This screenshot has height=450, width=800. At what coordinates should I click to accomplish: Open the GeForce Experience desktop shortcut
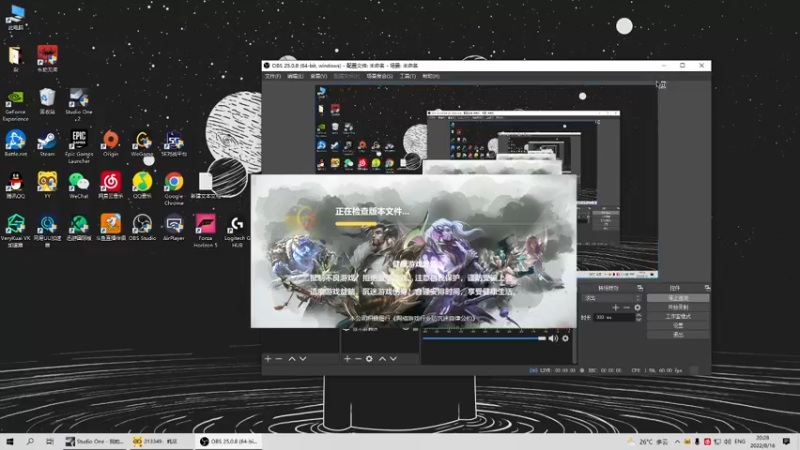pos(15,106)
